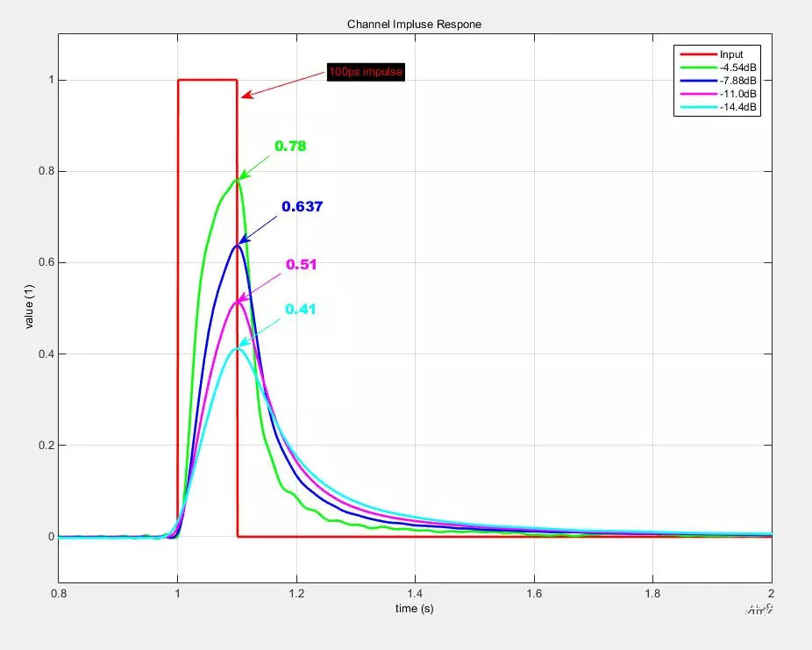Screen dimensions: 812x650
Task: Click the 1.4 tick on the x-axis
Action: pos(415,594)
